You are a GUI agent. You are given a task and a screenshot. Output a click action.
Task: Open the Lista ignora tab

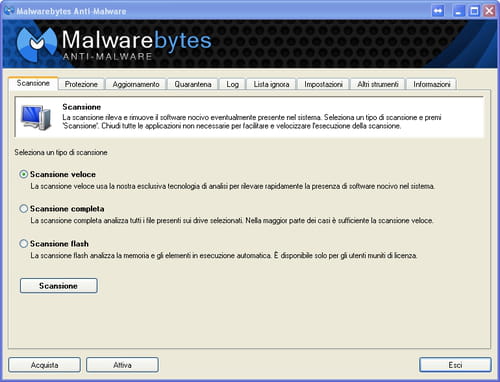(271, 84)
